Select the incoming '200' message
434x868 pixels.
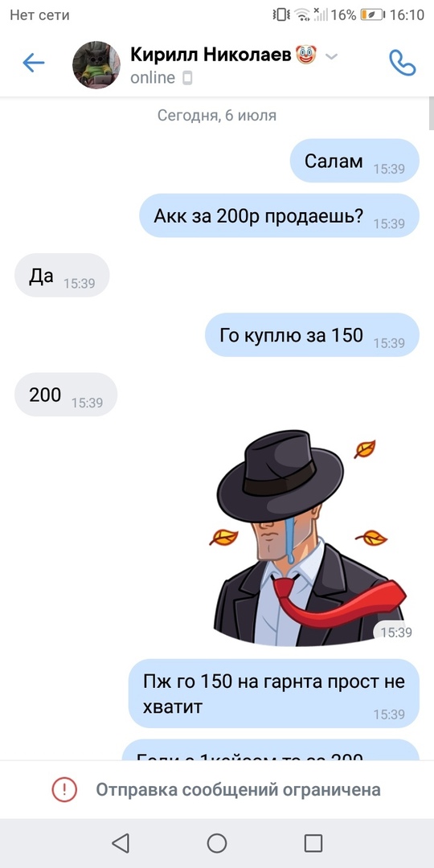tap(66, 395)
